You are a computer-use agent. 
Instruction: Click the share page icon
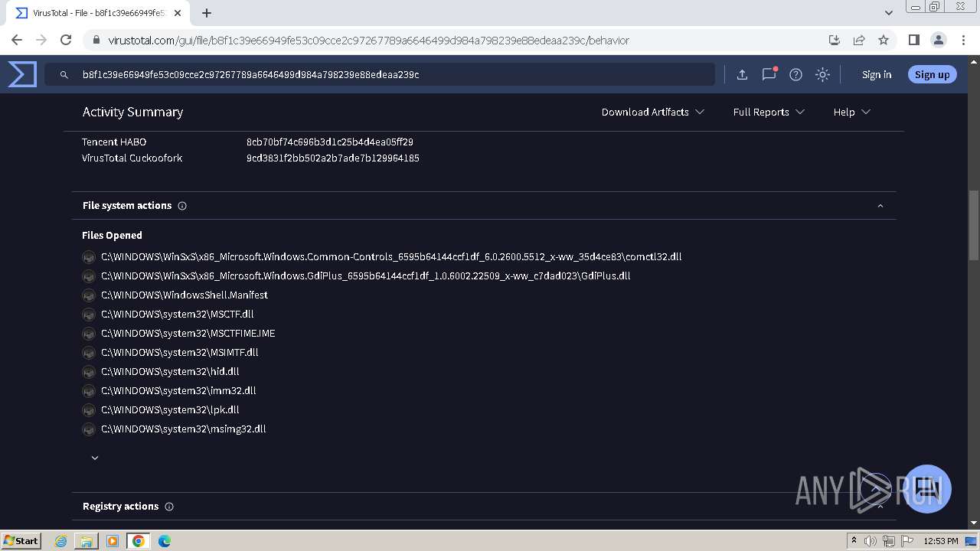pos(859,40)
